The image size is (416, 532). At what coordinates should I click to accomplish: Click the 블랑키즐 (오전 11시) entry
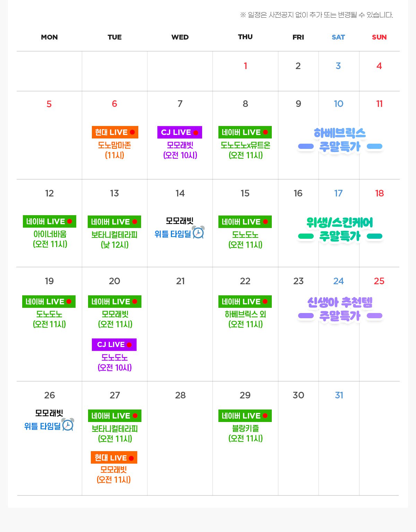[245, 433]
